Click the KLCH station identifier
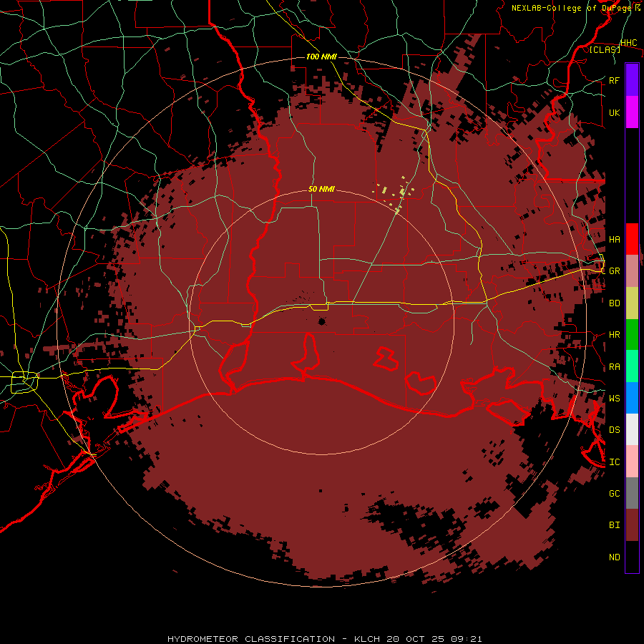 [x=367, y=639]
